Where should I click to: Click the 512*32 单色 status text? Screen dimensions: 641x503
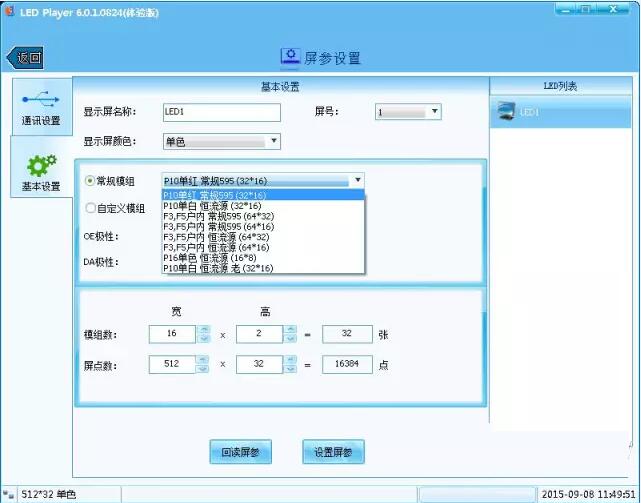pos(49,494)
